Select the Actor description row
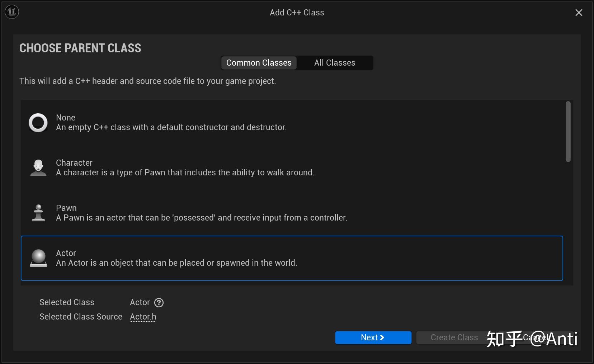This screenshot has width=594, height=364. pyautogui.click(x=176, y=263)
